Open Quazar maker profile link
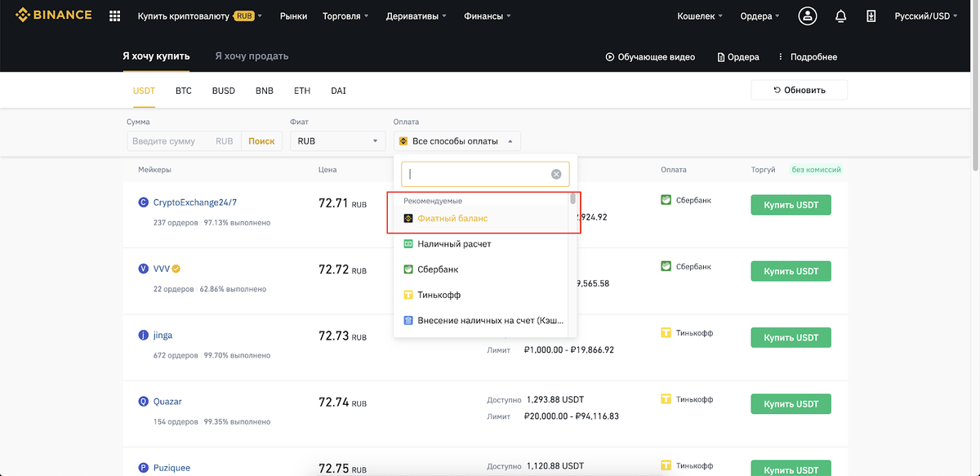The image size is (980, 476). point(167,402)
